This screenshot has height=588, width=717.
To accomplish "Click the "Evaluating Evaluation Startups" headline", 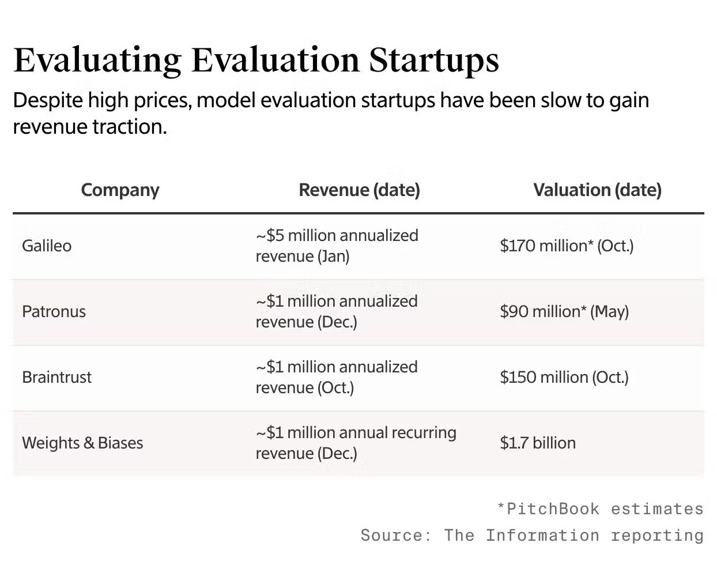I will [x=256, y=60].
